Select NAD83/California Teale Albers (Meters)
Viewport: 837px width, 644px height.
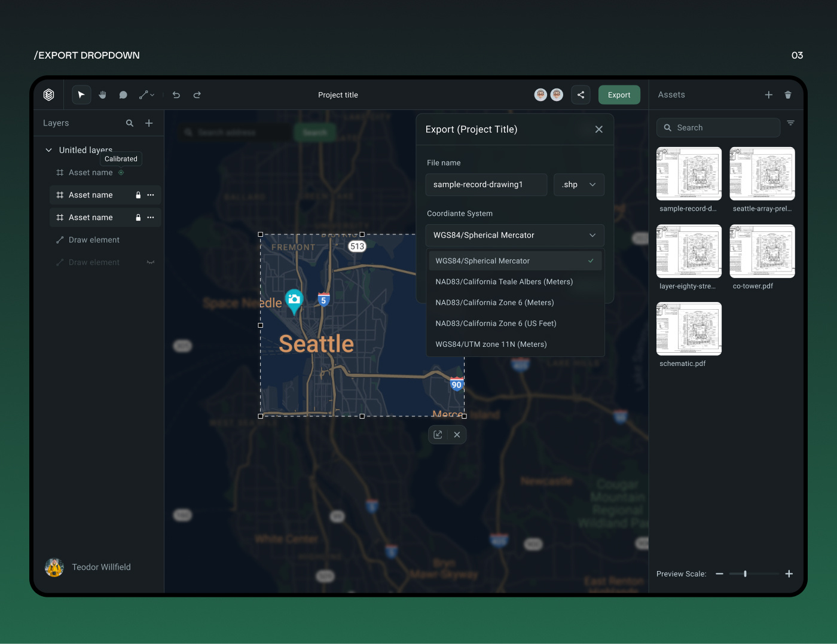(504, 282)
